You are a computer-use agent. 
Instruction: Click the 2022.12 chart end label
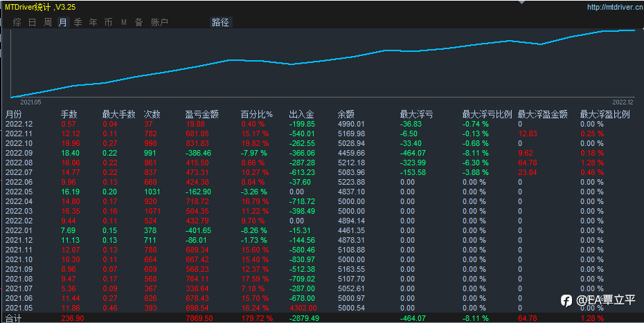coord(623,102)
